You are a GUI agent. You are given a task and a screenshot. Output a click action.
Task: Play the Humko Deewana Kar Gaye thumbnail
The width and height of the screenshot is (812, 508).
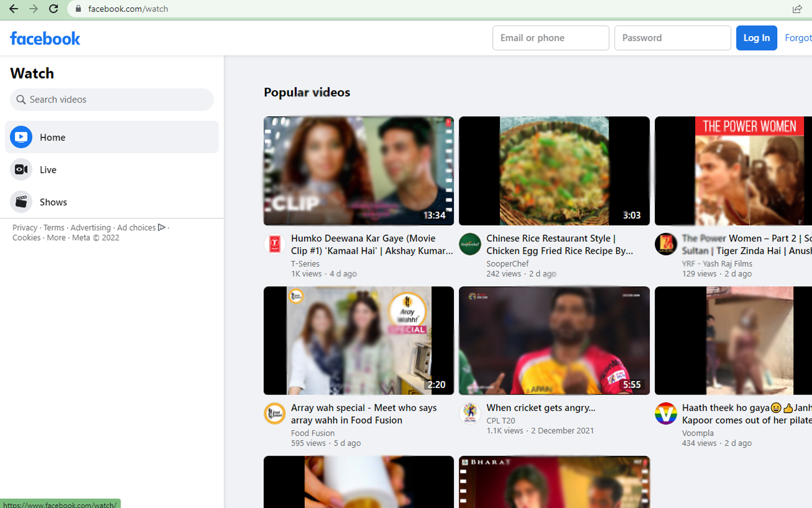pyautogui.click(x=359, y=170)
